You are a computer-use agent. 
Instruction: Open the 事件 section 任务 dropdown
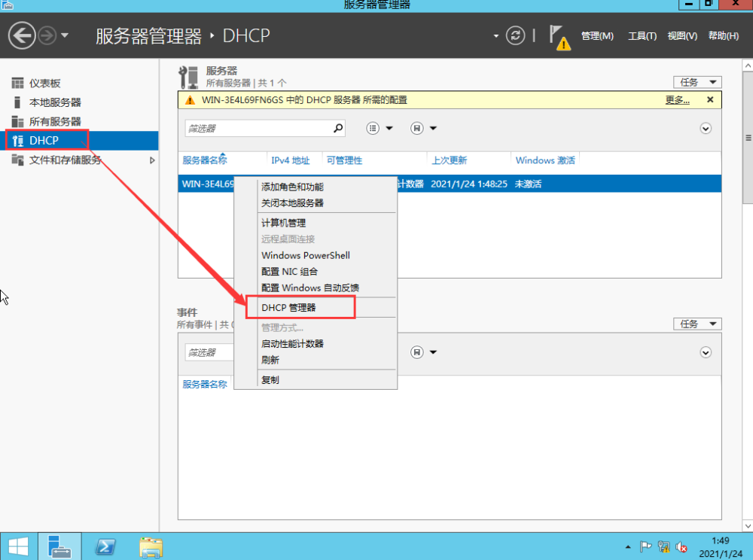[697, 324]
